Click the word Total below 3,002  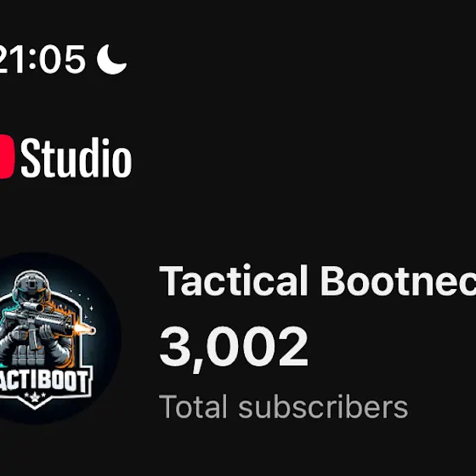pyautogui.click(x=193, y=406)
